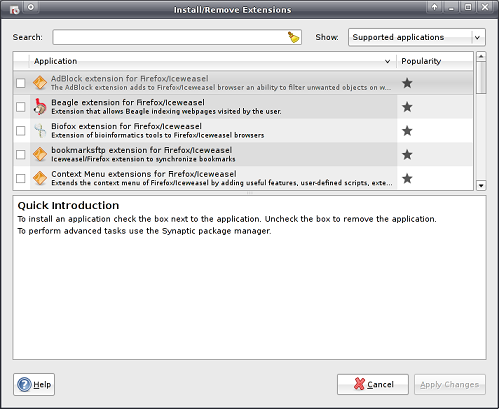Screen dimensions: 499x409
Task: Open the Help button
Action: click(34, 384)
